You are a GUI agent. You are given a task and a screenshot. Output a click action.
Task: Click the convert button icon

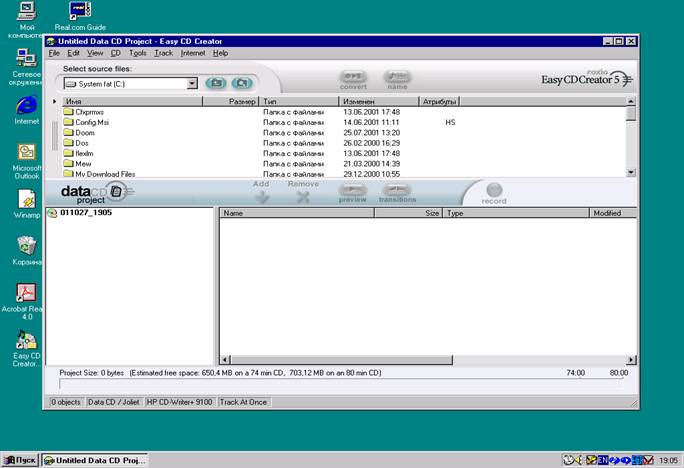coord(353,76)
